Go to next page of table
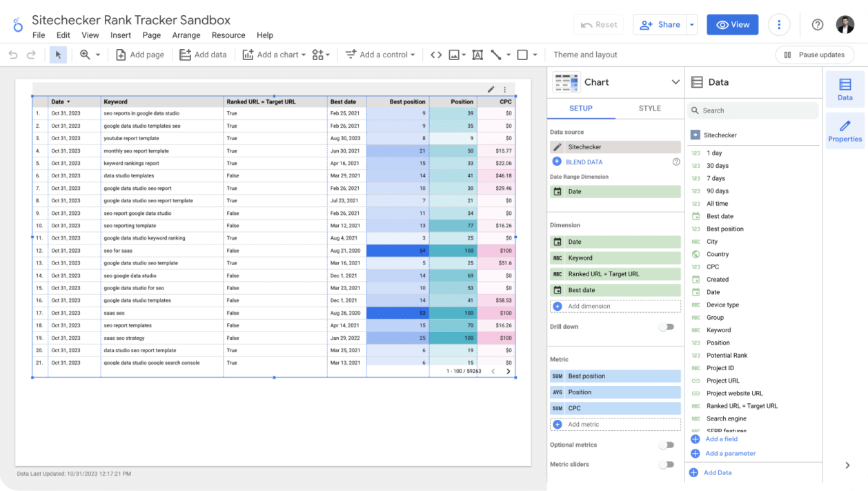This screenshot has width=868, height=491. click(509, 372)
